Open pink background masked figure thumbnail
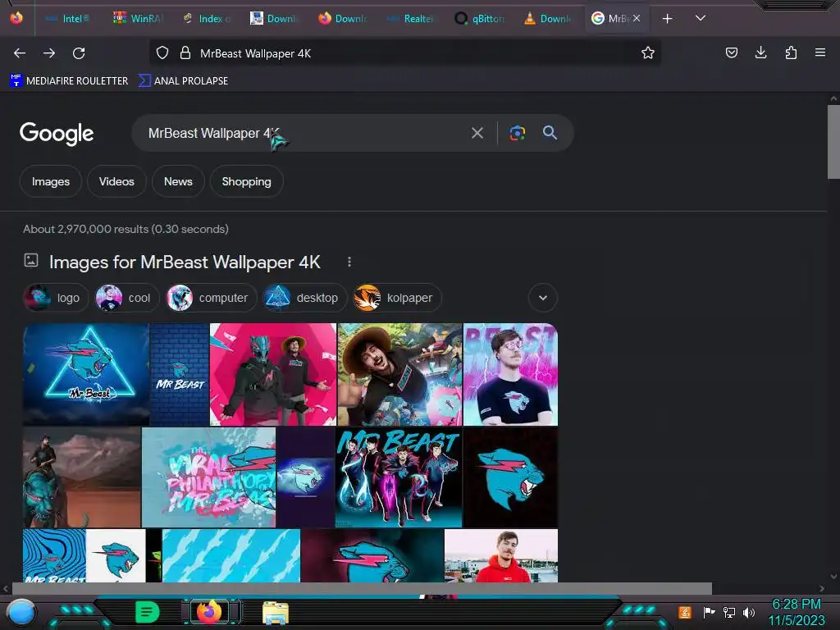Viewport: 840px width, 630px height. coord(273,374)
